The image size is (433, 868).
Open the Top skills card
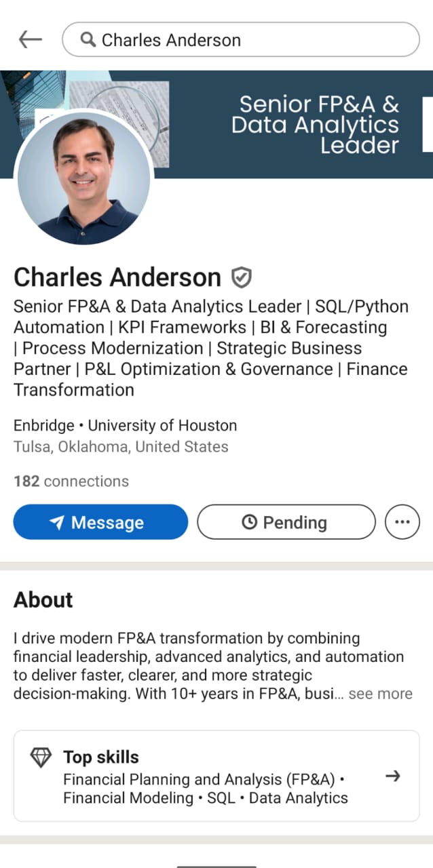pyautogui.click(x=216, y=776)
